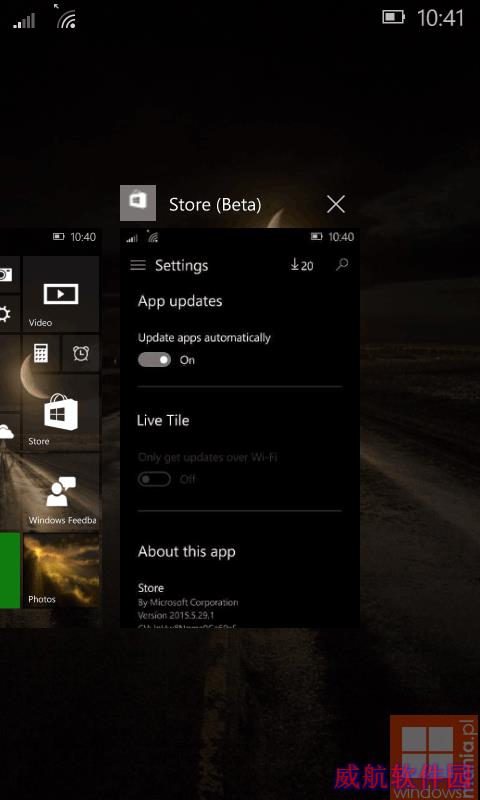
Task: Toggle Update apps automatically switch
Action: tap(154, 360)
